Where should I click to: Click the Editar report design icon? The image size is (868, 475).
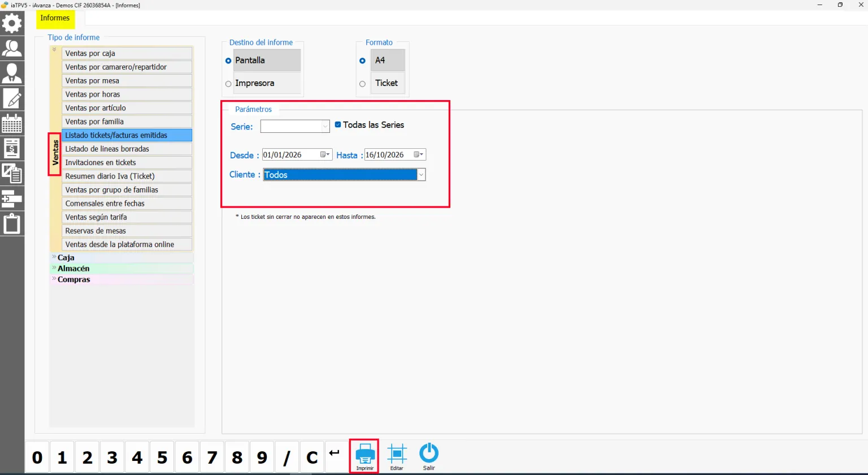[x=397, y=456]
